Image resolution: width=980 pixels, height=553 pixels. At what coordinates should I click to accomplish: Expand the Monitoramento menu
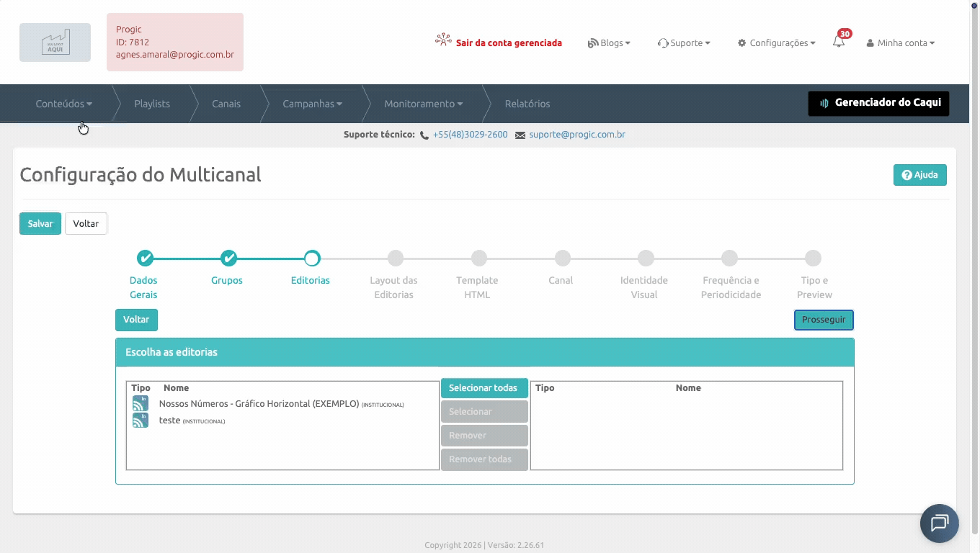pyautogui.click(x=423, y=104)
